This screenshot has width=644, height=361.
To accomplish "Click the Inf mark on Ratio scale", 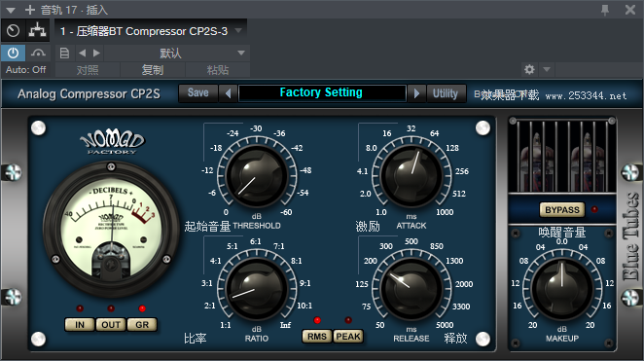I will 285,325.
